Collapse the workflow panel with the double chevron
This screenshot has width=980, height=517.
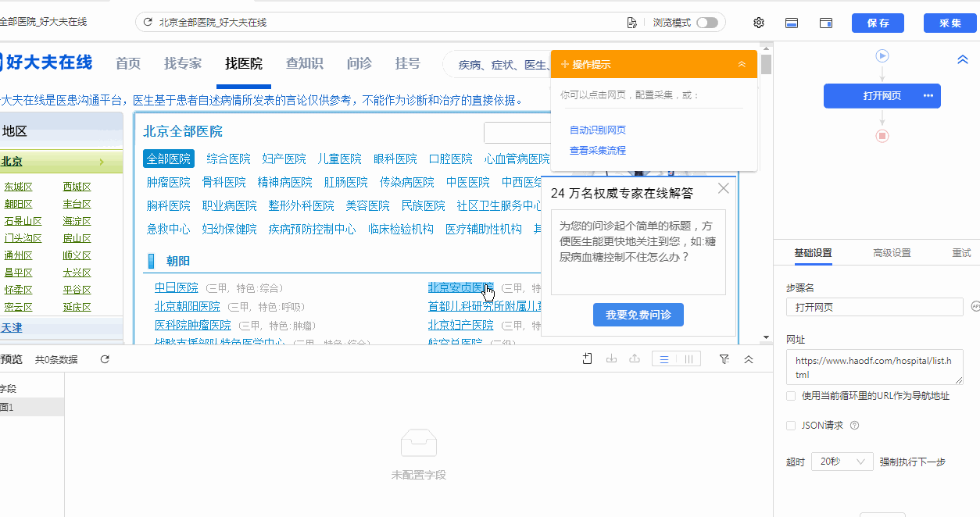tap(963, 59)
